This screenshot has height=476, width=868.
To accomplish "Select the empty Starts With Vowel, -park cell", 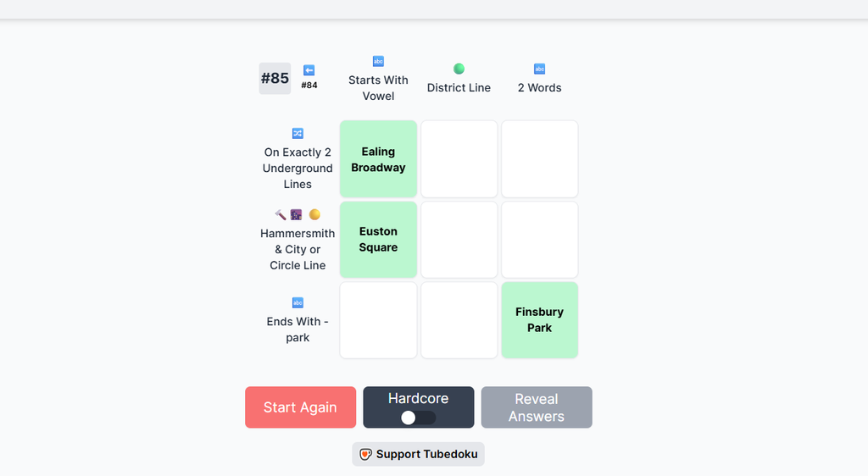I will click(378, 320).
